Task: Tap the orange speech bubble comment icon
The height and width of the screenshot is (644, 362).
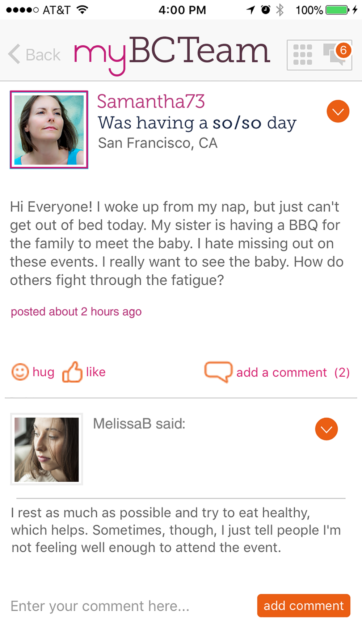Action: 218,372
